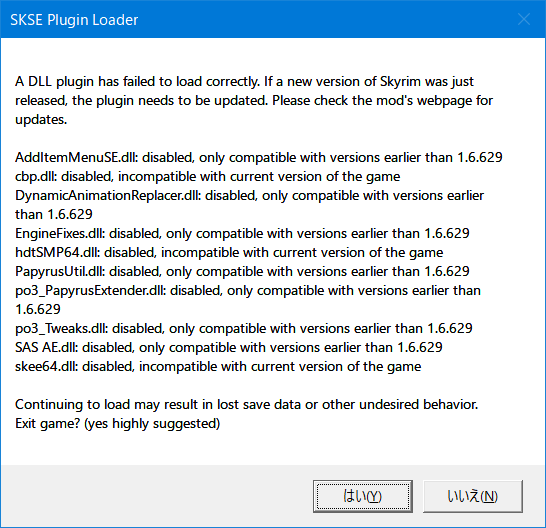Select the AddItemMenuSE.dll disabled message line
This screenshot has width=546, height=528.
point(259,158)
